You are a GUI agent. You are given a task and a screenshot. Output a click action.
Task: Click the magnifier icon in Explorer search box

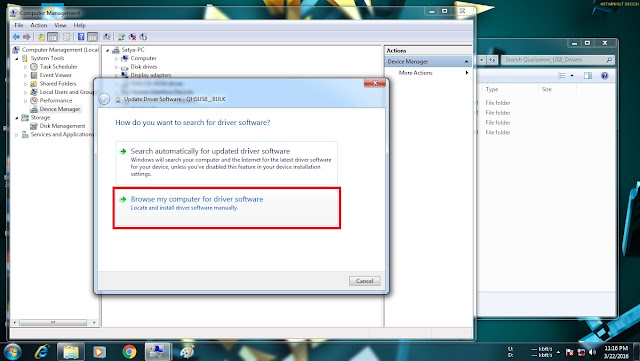pos(609,60)
